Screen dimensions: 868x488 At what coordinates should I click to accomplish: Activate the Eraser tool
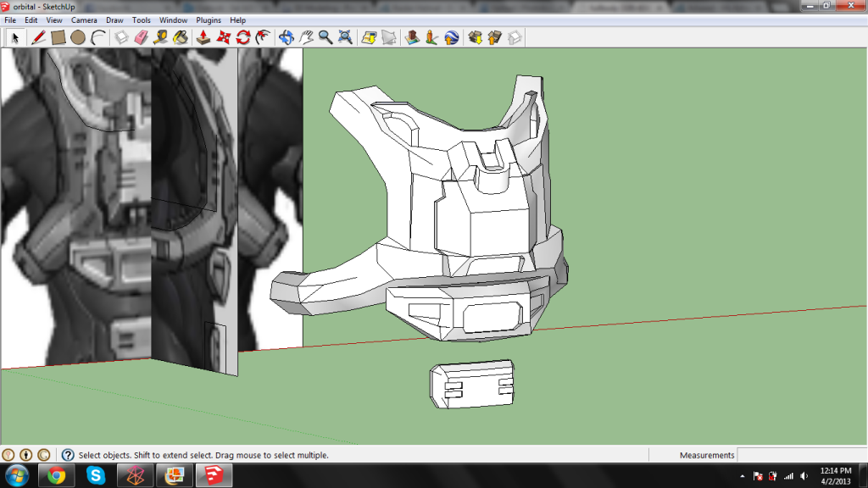pyautogui.click(x=142, y=37)
